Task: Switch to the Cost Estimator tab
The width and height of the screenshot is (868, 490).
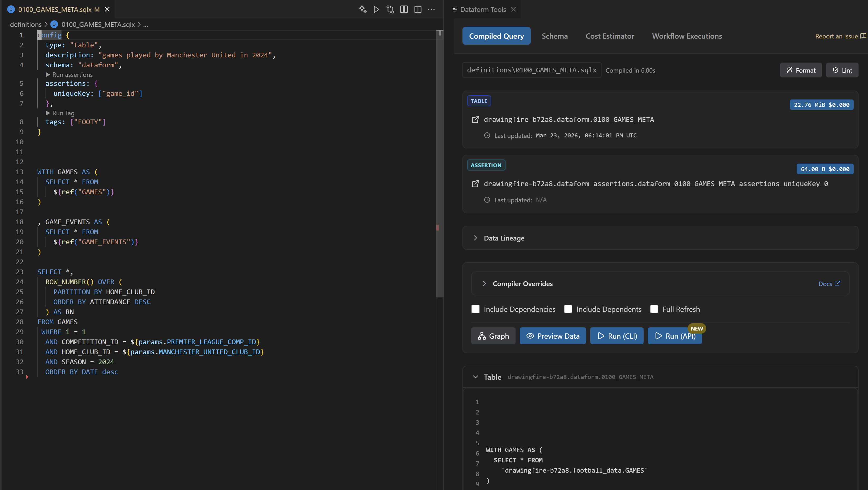Action: [609, 36]
